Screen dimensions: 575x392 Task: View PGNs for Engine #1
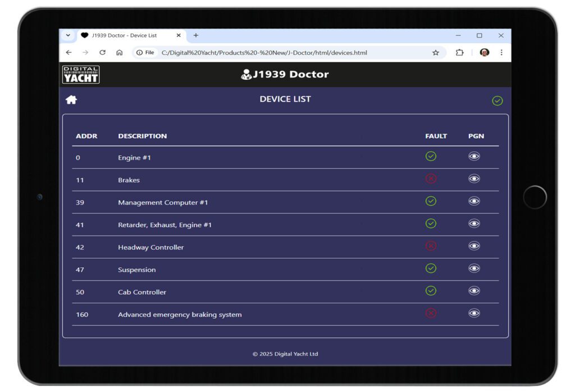(x=474, y=156)
